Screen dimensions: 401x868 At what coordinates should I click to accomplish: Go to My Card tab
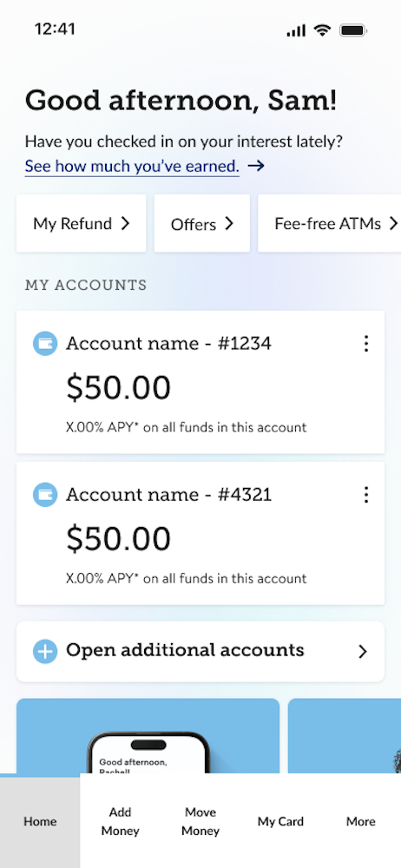281,821
